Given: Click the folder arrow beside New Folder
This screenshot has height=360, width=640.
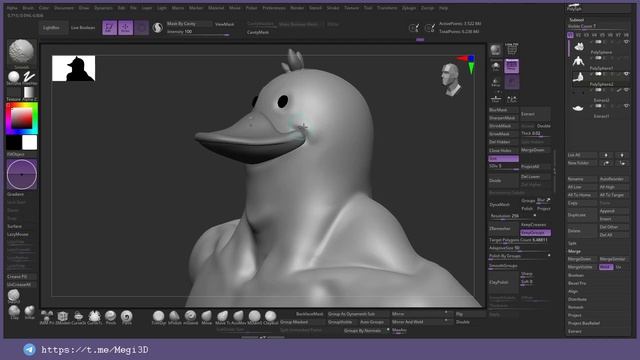Looking at the screenshot, I should [x=606, y=163].
